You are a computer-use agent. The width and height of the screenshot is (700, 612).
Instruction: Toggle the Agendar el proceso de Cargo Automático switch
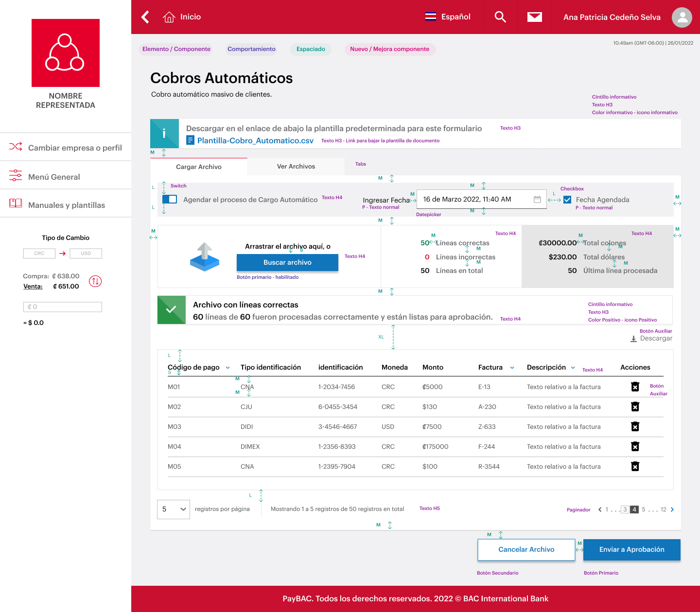pyautogui.click(x=170, y=199)
